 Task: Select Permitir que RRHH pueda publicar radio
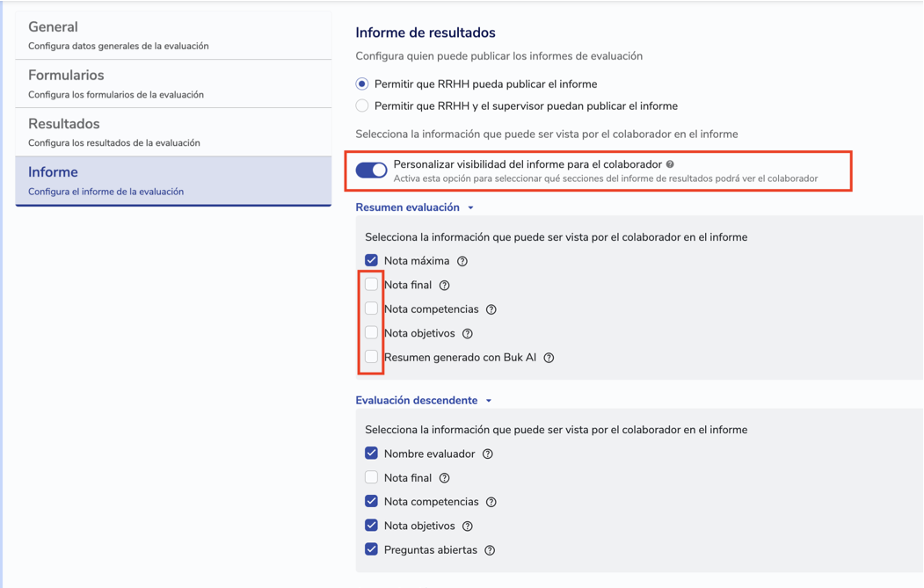(362, 84)
